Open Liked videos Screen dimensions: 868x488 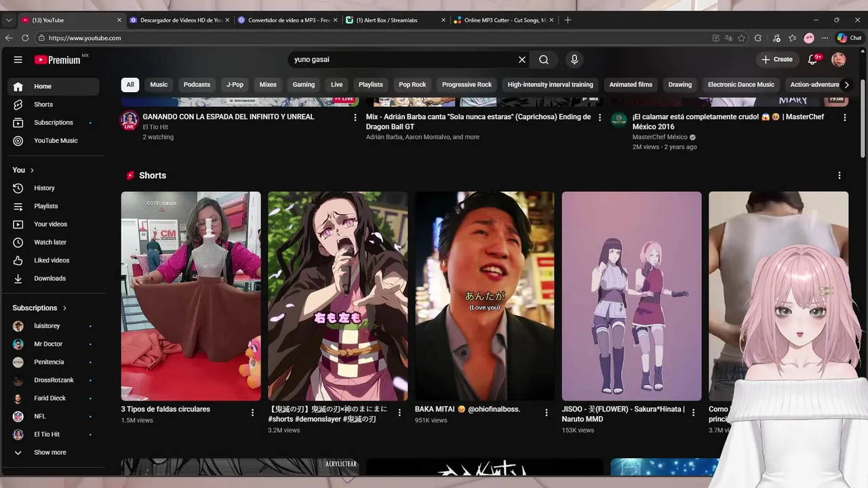click(53, 260)
